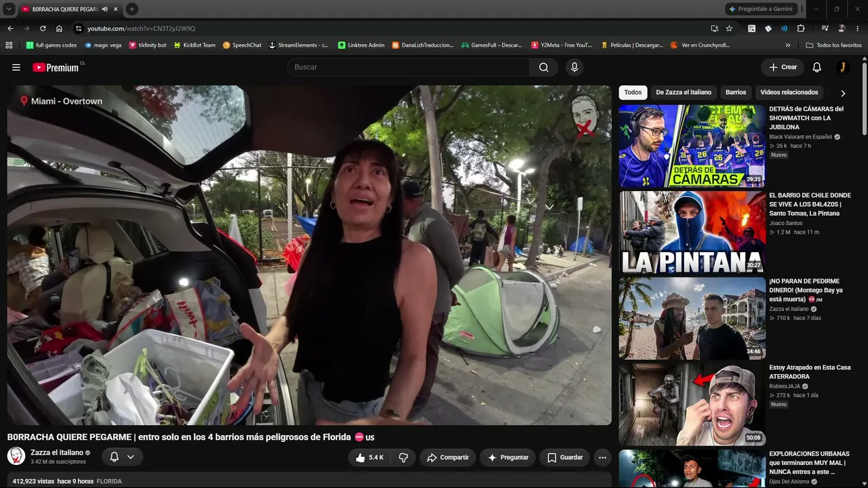Open the Black Valorant en Español channel
868x488 pixels.
[800, 137]
